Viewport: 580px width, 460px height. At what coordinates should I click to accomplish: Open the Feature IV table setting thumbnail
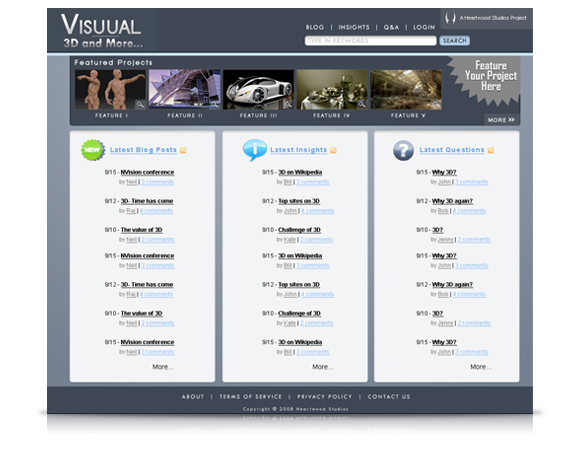(x=332, y=89)
